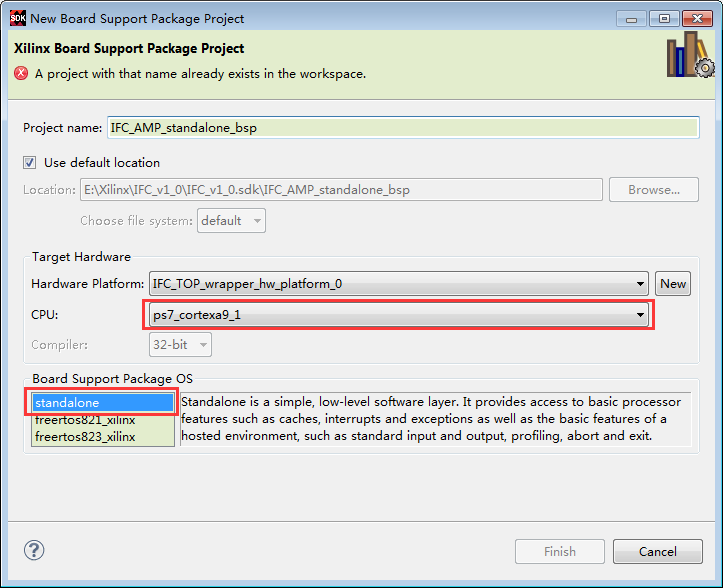This screenshot has height=588, width=723.
Task: Click the red error icon beside the message
Action: (21, 73)
